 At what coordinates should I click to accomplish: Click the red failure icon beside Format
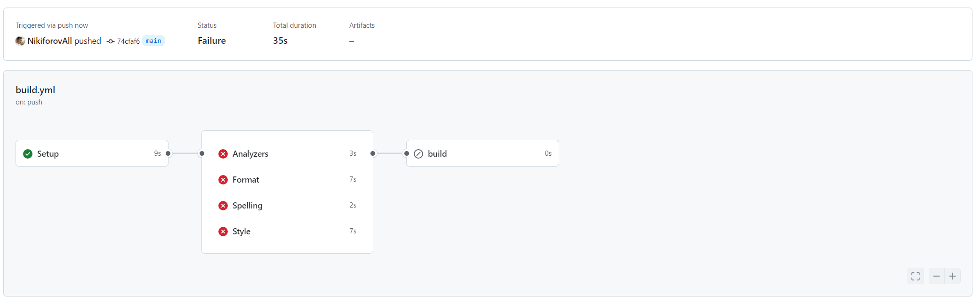coord(223,180)
